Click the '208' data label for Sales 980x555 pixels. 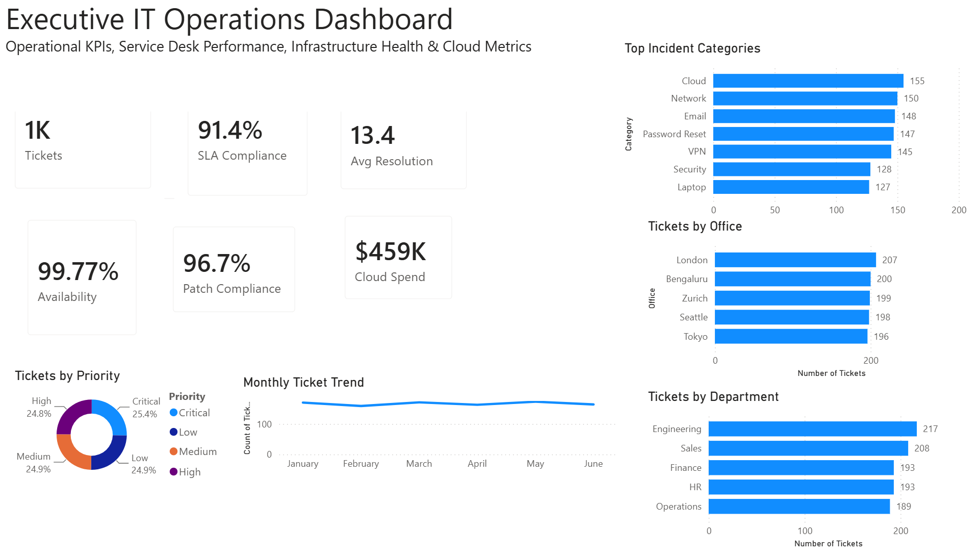922,448
